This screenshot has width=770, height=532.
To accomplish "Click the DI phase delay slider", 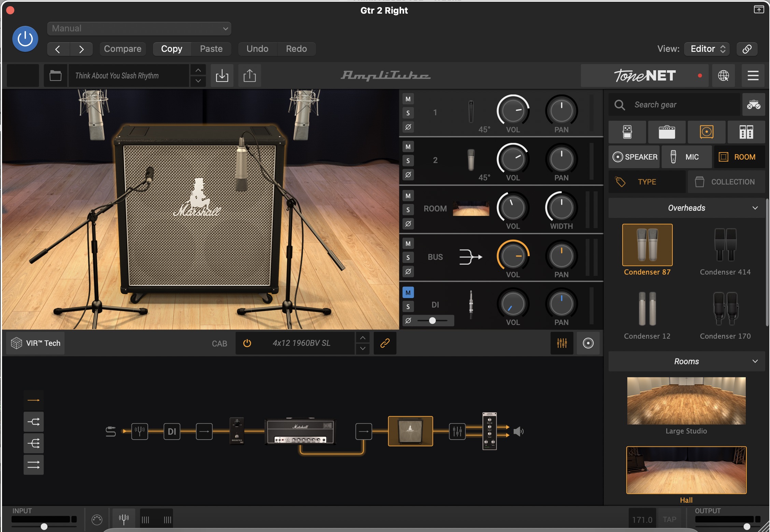I will coord(432,321).
